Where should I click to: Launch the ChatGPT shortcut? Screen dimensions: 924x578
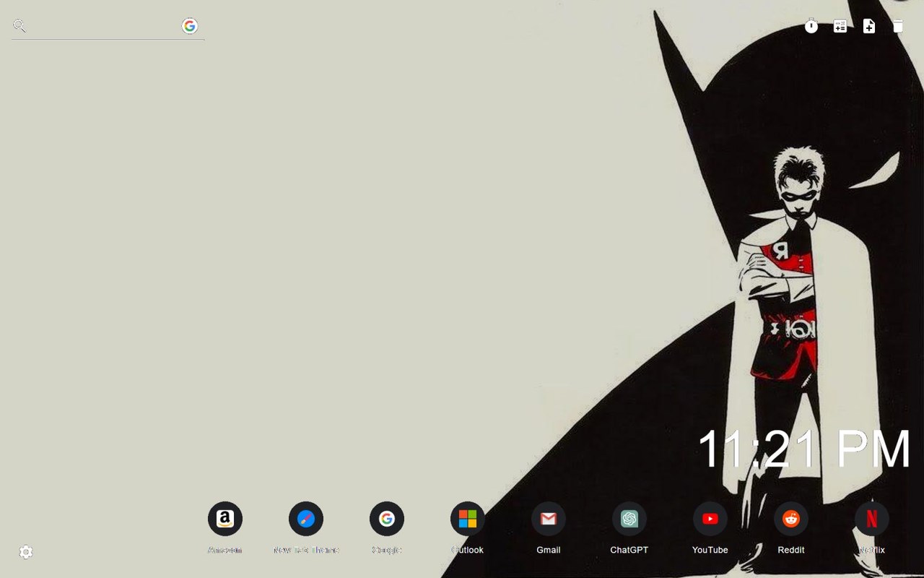coord(629,519)
